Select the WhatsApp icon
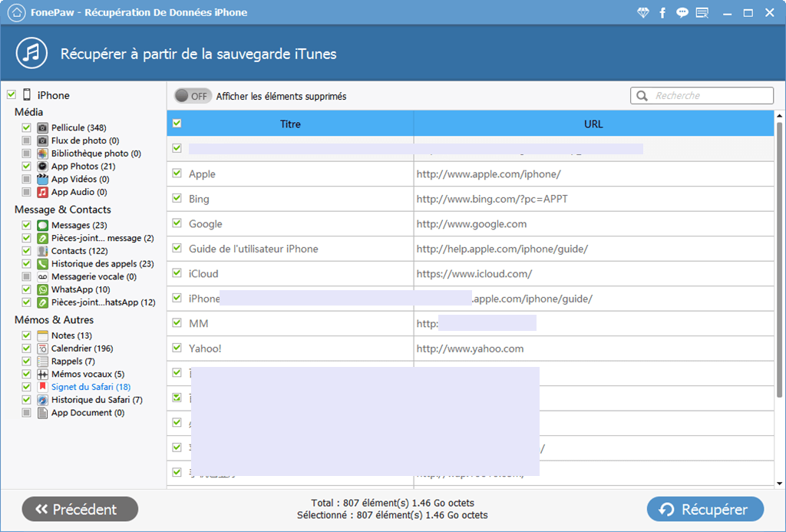This screenshot has height=532, width=786. [43, 289]
